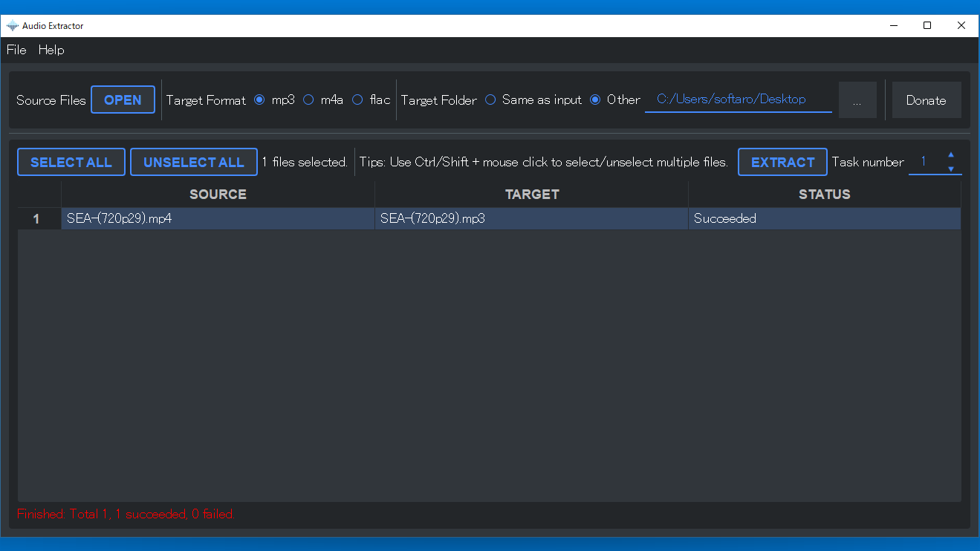Click OPEN to add source files
This screenshot has height=551, width=980.
pyautogui.click(x=123, y=100)
